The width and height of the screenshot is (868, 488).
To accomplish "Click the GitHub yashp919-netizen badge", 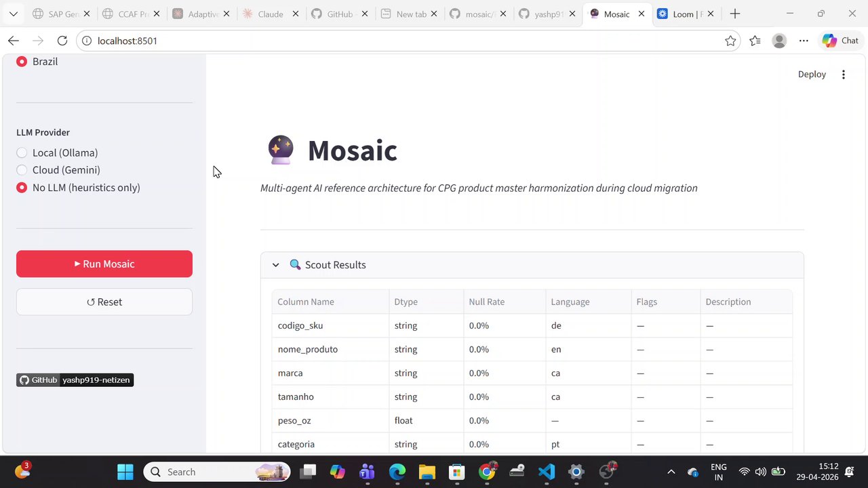I will (75, 380).
